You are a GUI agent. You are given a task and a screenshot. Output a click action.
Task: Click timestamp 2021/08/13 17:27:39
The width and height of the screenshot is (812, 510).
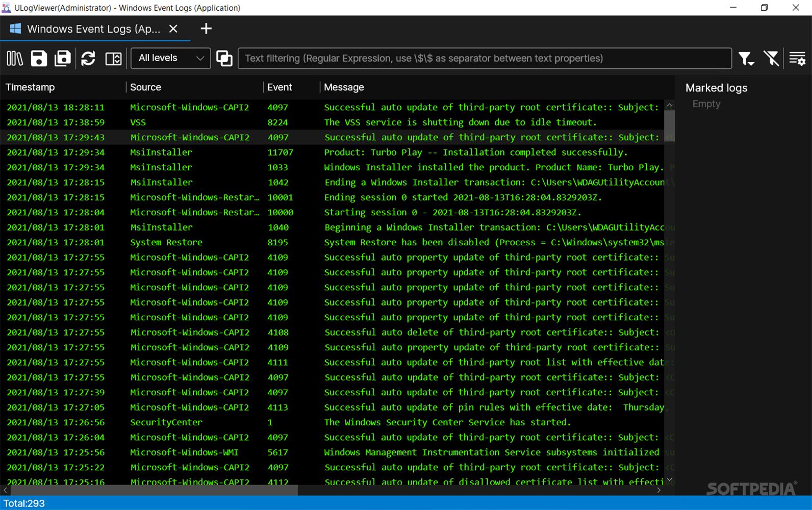[x=56, y=392]
